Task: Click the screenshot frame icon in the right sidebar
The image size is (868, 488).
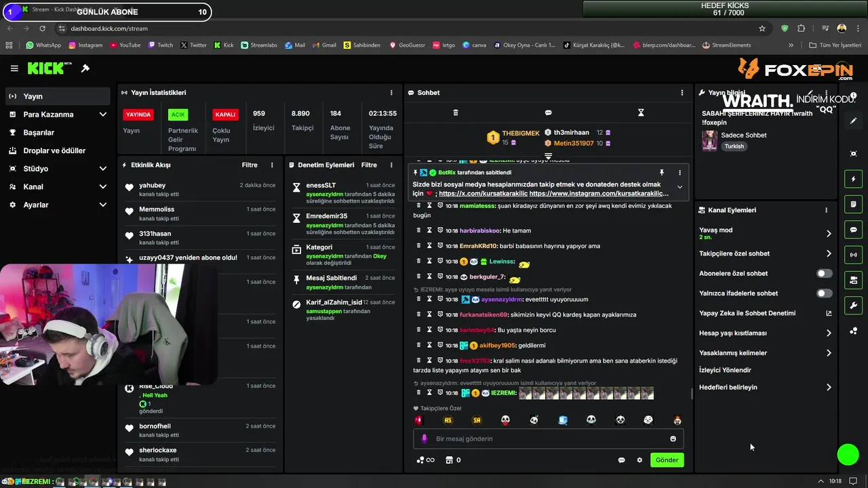Action: tap(853, 154)
